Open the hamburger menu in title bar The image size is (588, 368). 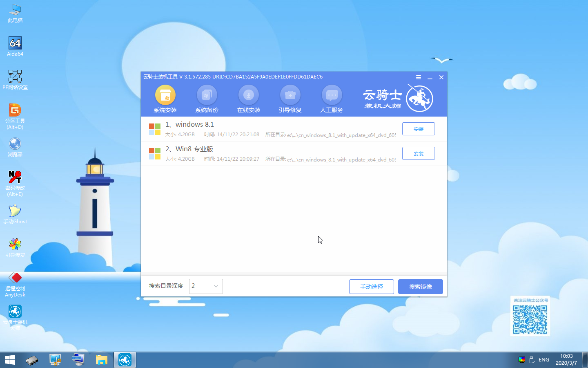coord(419,77)
